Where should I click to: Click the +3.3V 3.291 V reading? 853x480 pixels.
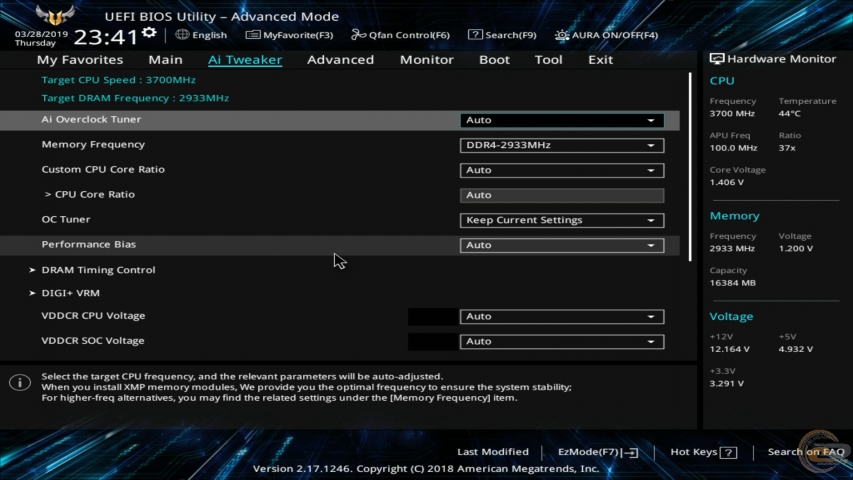(x=726, y=384)
